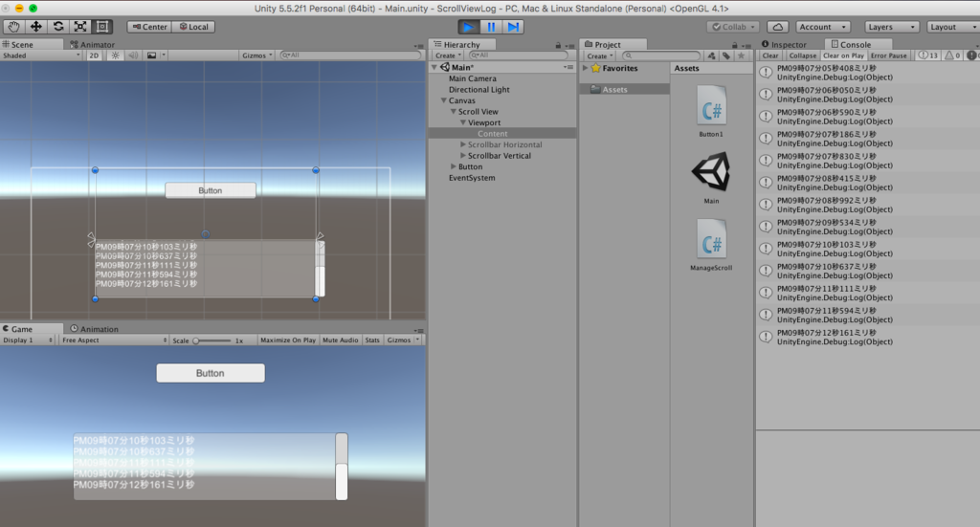The width and height of the screenshot is (980, 527).
Task: Click the Play button
Action: [468, 27]
